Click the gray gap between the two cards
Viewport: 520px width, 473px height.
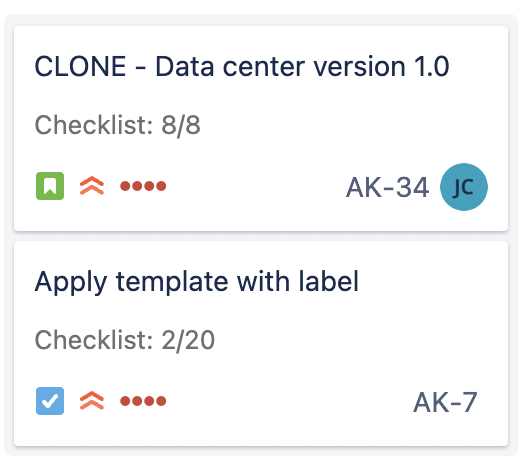click(x=261, y=236)
